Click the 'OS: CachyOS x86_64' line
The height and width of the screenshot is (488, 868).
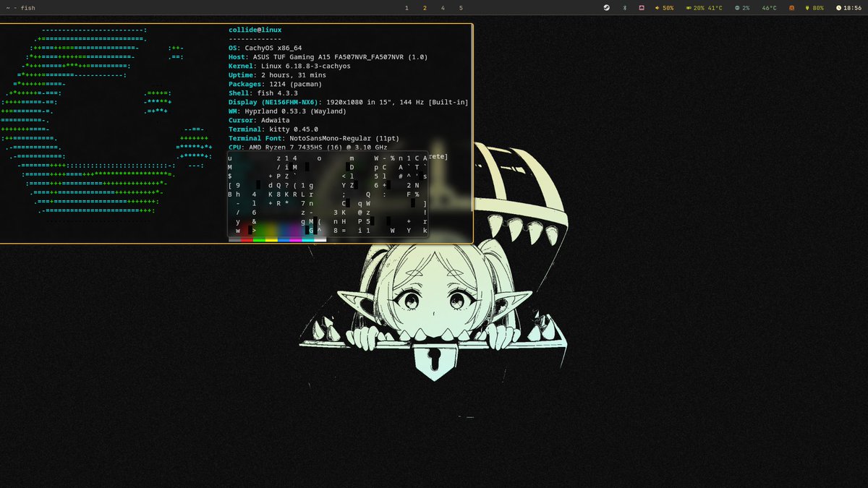click(265, 48)
